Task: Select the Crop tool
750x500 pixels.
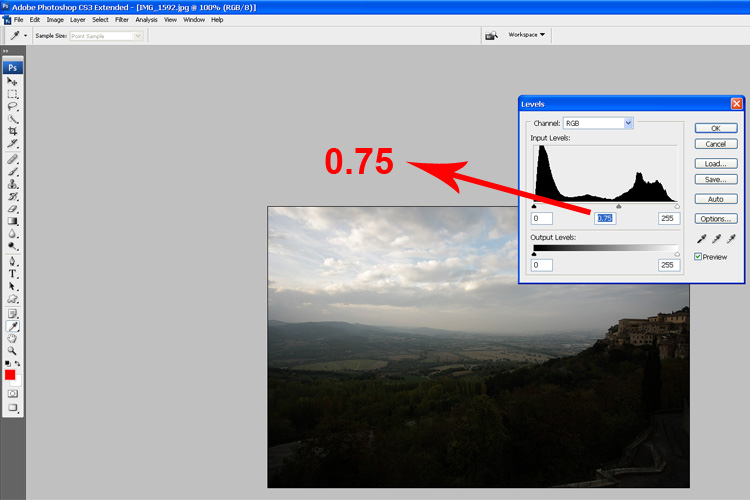Action: coord(13,131)
